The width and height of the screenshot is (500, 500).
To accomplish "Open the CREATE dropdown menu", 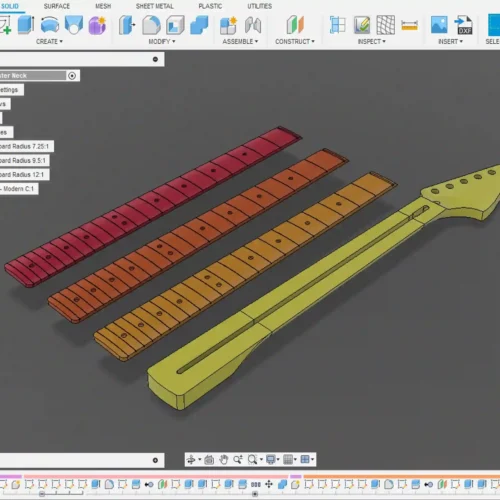I will point(49,41).
